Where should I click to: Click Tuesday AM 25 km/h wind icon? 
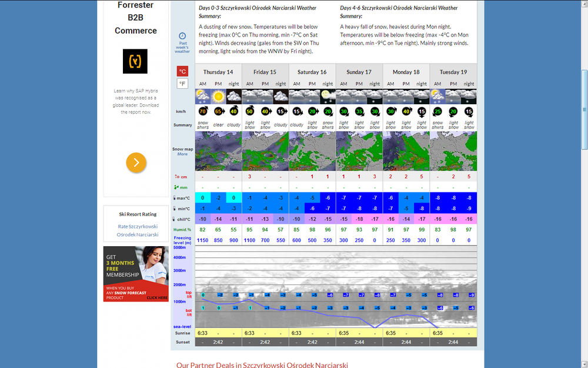(x=437, y=111)
